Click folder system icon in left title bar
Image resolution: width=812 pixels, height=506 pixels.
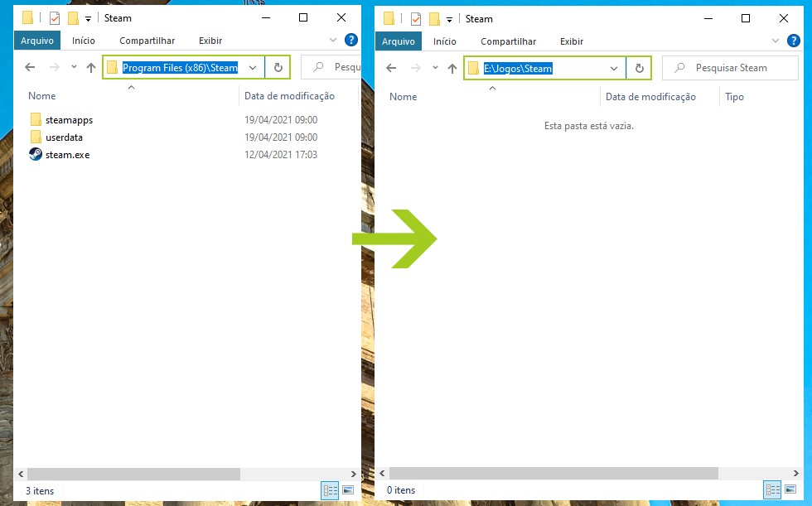pyautogui.click(x=27, y=17)
